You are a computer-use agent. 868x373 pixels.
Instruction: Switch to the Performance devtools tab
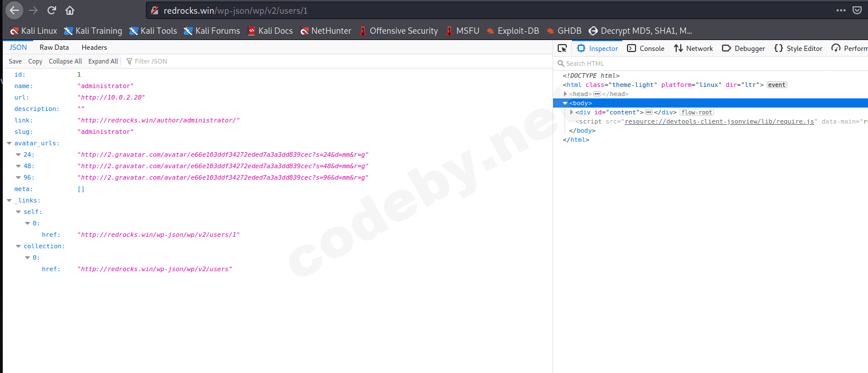click(850, 48)
